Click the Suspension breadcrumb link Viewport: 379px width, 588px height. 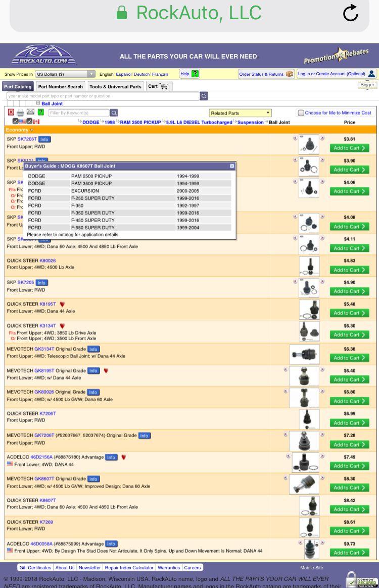pos(250,122)
